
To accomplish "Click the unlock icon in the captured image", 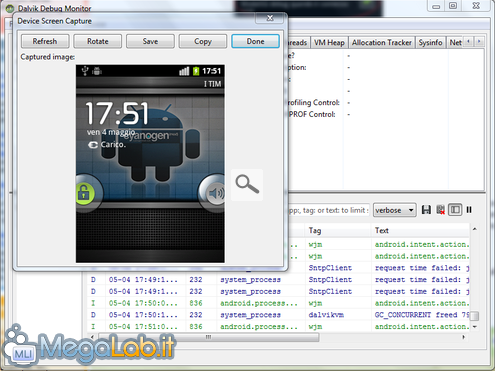I will coord(84,193).
